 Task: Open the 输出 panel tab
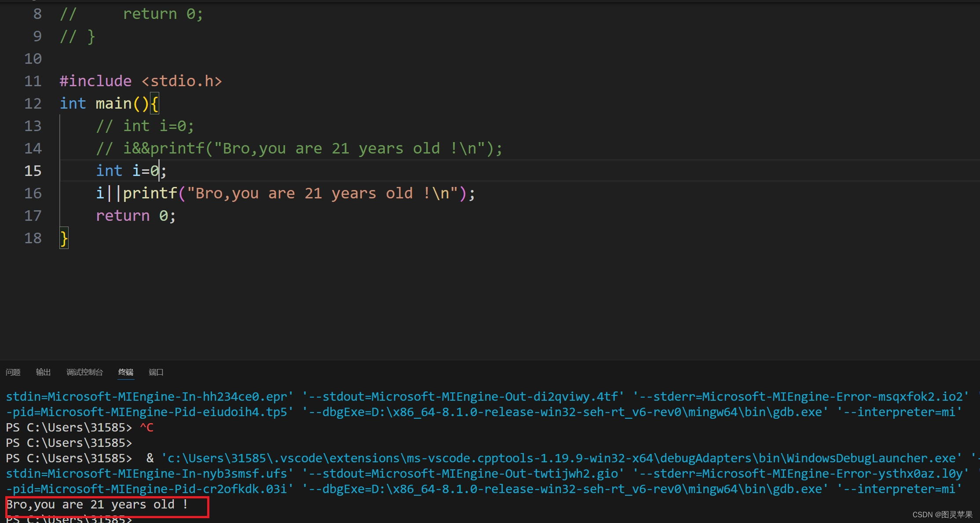[x=43, y=372]
